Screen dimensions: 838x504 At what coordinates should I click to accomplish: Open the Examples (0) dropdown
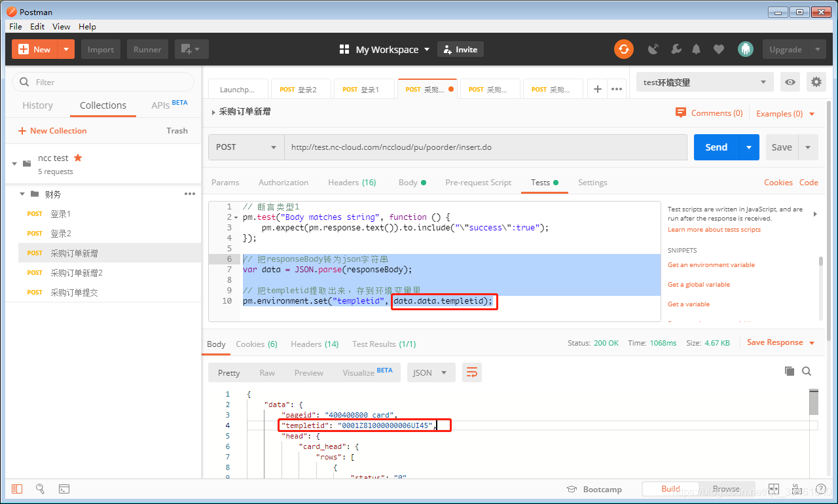point(786,113)
